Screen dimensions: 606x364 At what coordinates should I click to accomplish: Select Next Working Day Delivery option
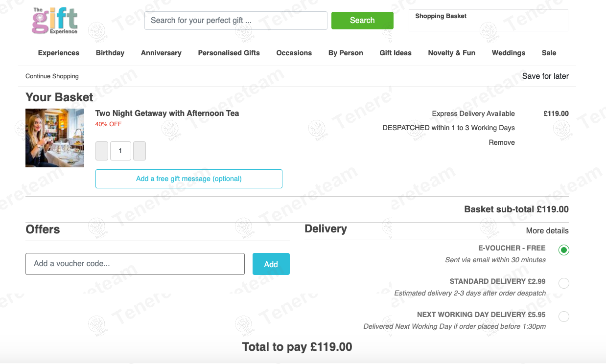tap(564, 317)
